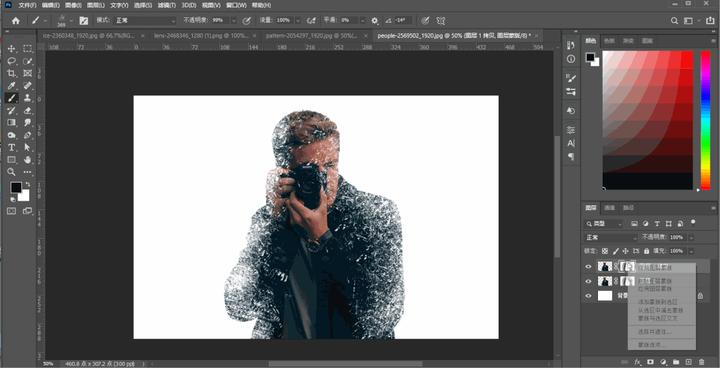Select the Eraser tool
Image resolution: width=720 pixels, height=368 pixels.
28,110
